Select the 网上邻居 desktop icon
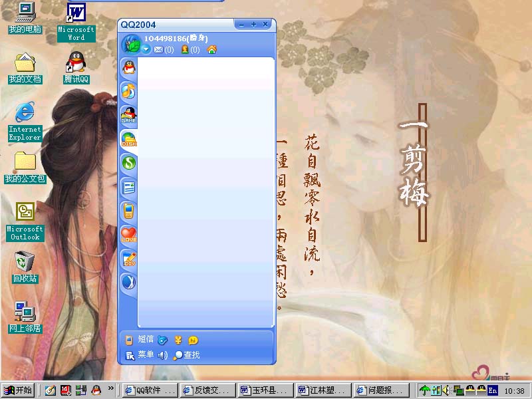 point(25,317)
